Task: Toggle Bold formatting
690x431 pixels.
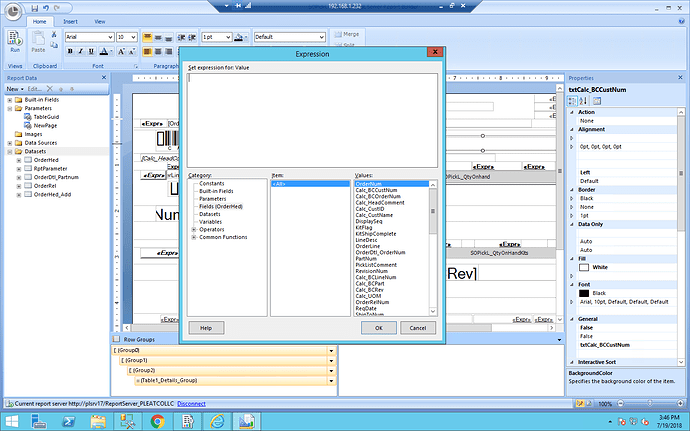Action: click(x=70, y=52)
